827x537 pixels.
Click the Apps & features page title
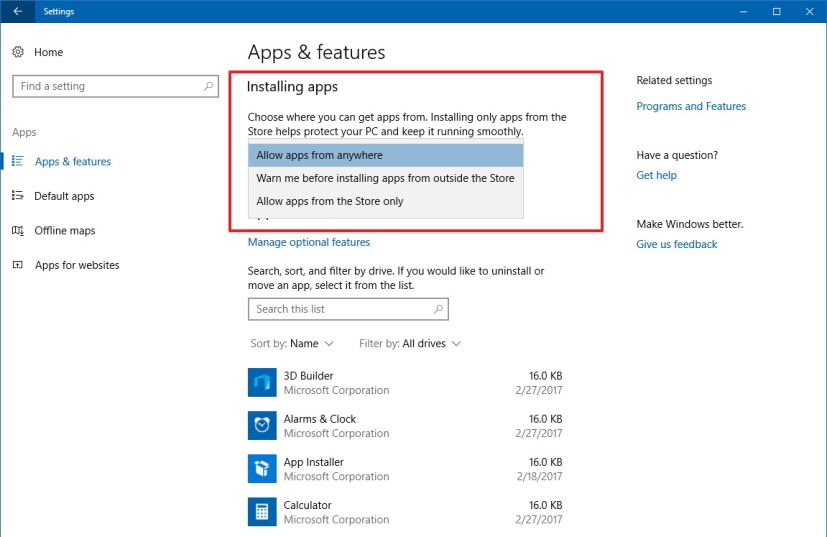(316, 52)
